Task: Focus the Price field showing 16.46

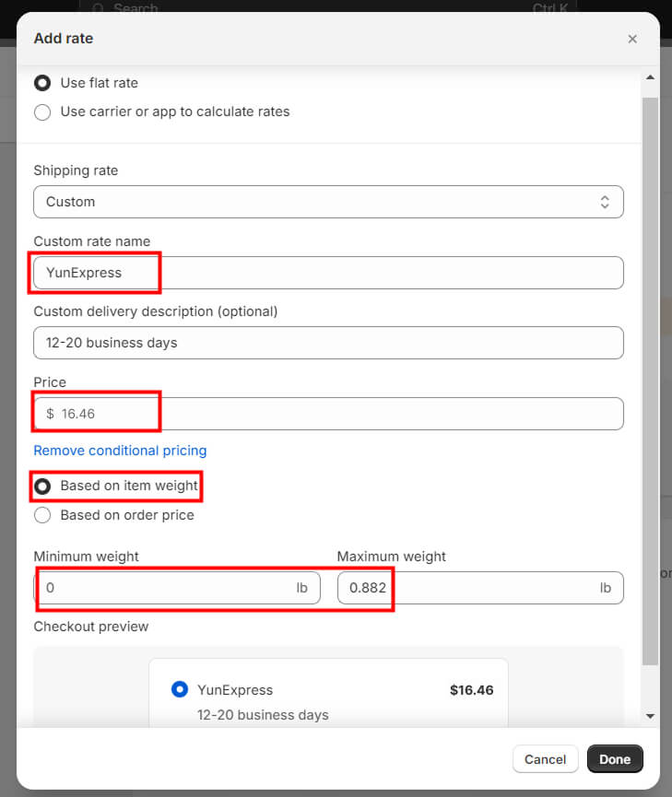Action: click(x=328, y=414)
